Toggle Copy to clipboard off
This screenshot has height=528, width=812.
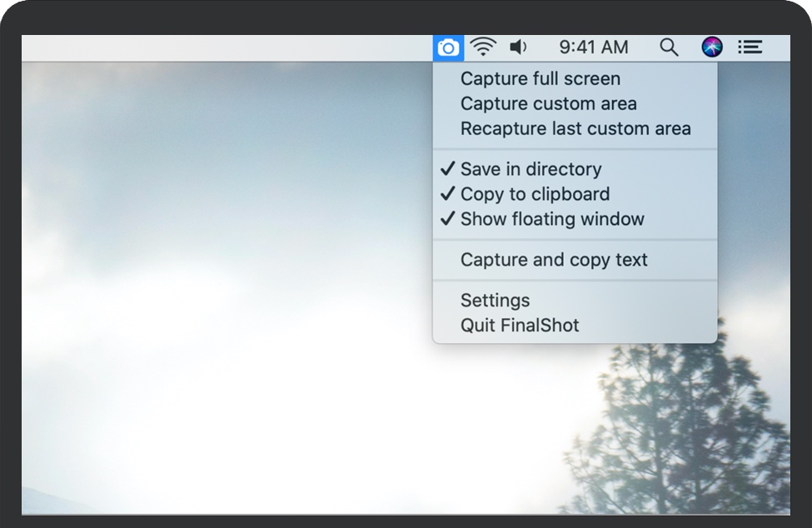coord(535,194)
